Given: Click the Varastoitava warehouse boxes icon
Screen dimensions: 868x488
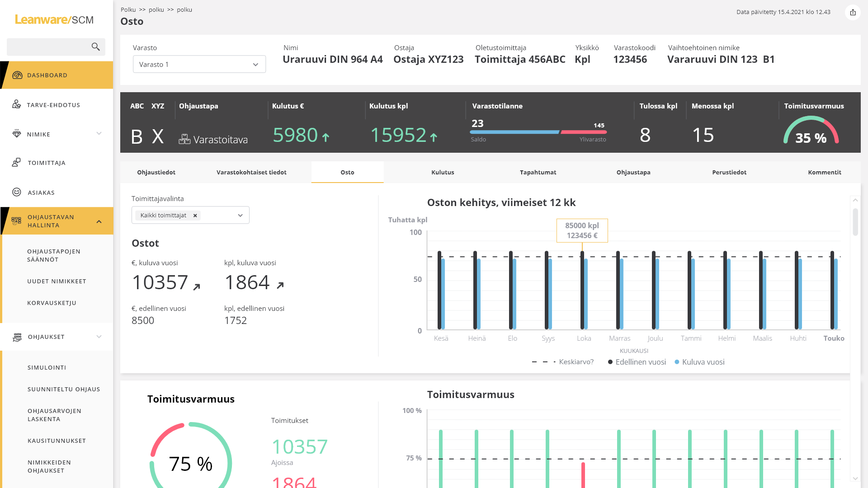Looking at the screenshot, I should (x=184, y=139).
